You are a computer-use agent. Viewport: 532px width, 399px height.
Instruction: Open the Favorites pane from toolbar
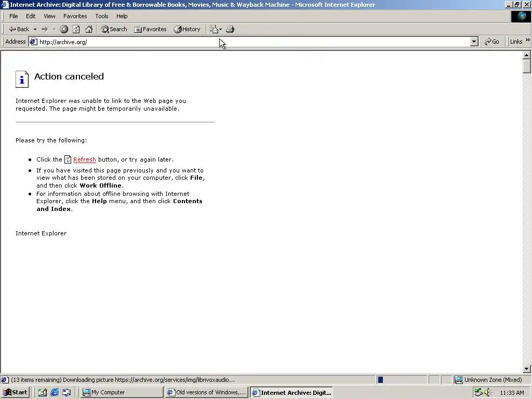pyautogui.click(x=150, y=29)
